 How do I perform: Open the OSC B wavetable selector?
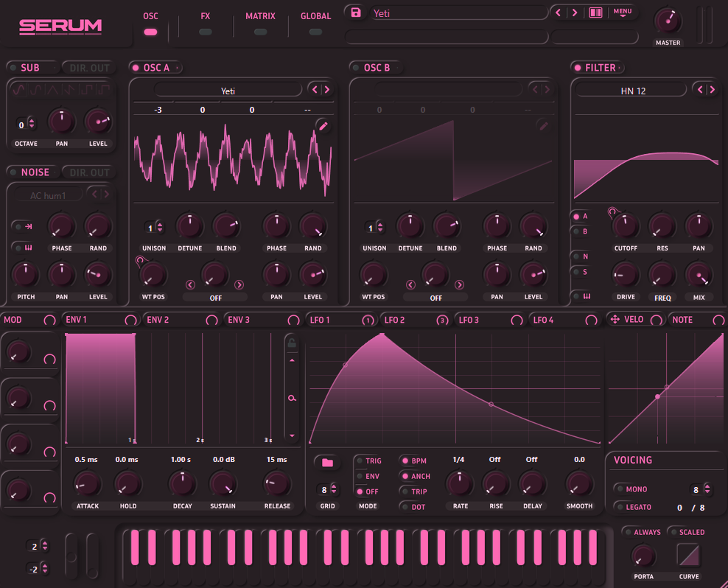pos(448,89)
